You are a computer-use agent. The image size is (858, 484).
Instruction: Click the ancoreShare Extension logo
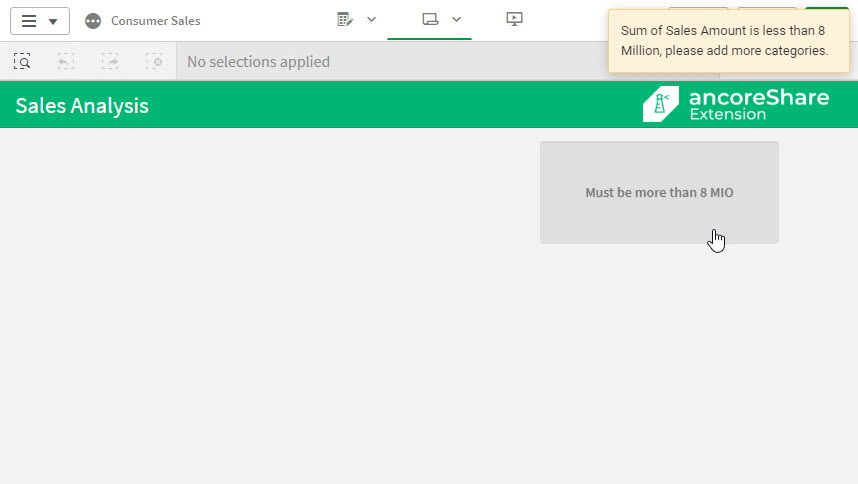[736, 104]
